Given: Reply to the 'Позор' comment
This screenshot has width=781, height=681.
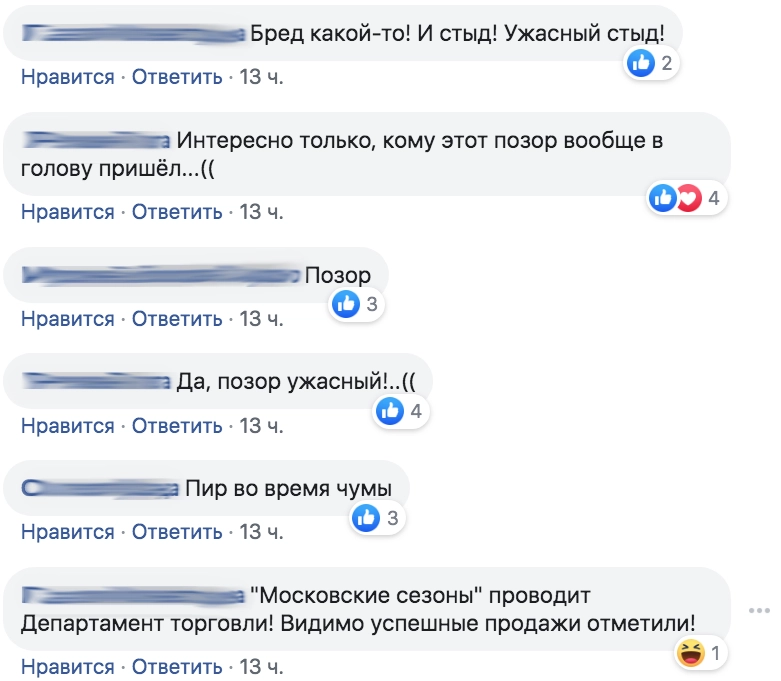Looking at the screenshot, I should point(177,319).
